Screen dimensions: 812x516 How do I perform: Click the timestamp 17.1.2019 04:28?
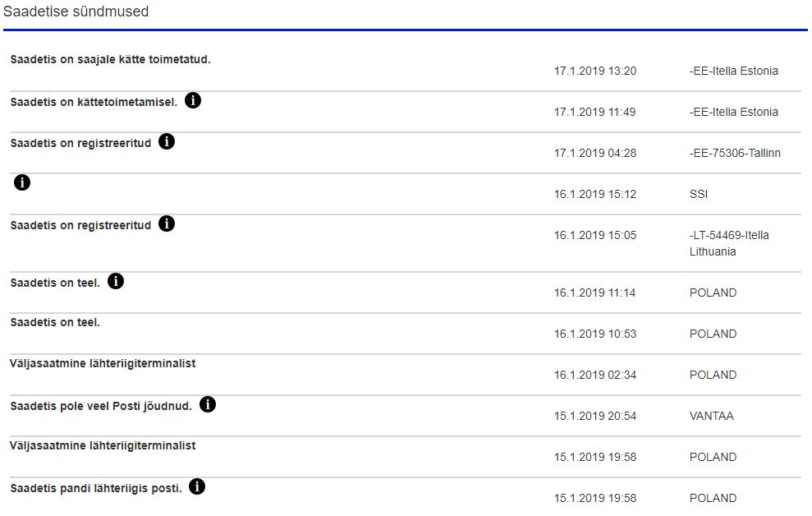point(594,154)
